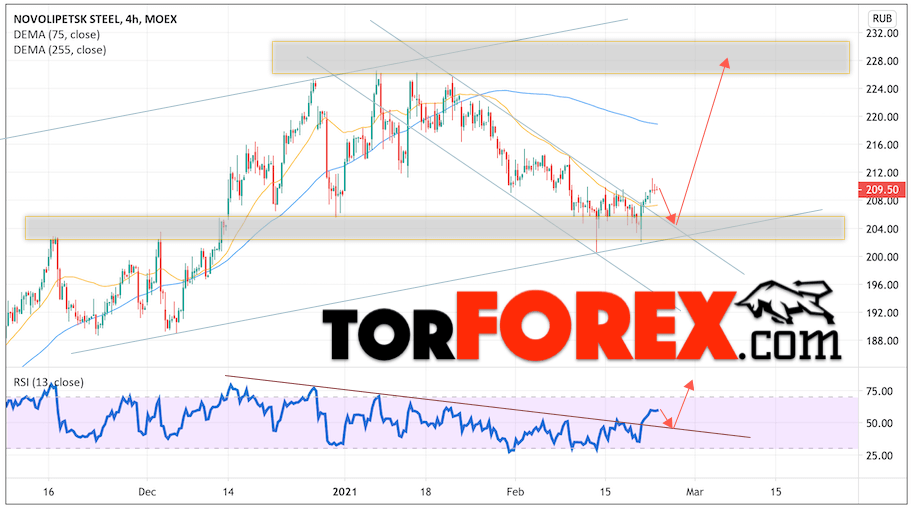This screenshot has width=913, height=509.
Task: Click the RSI 75.00 axis label
Action: [x=879, y=391]
